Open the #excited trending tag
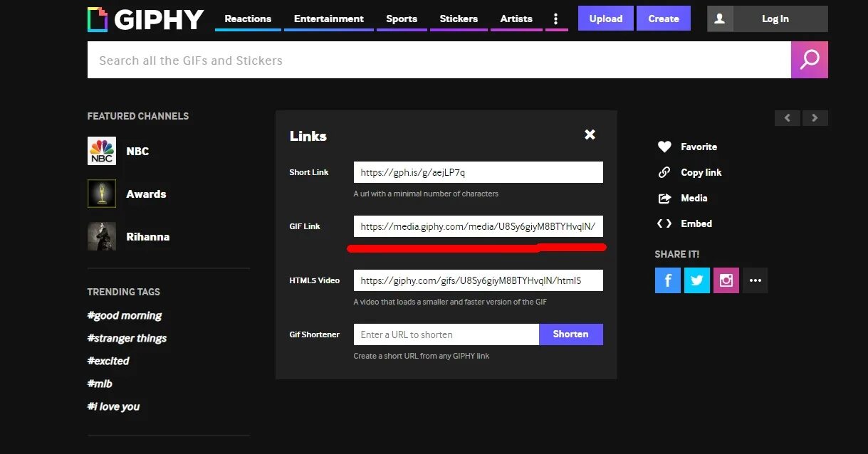Screen dimensions: 868x454 pos(108,361)
